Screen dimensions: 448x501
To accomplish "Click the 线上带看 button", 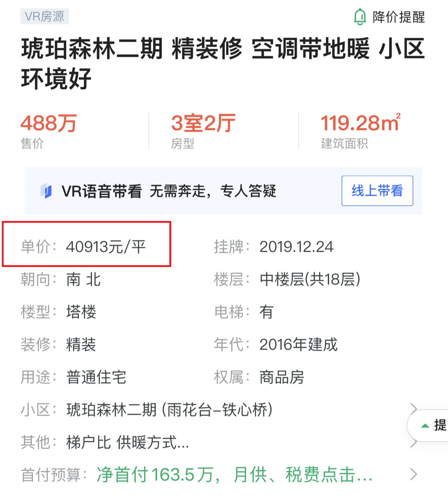I will coord(377,191).
